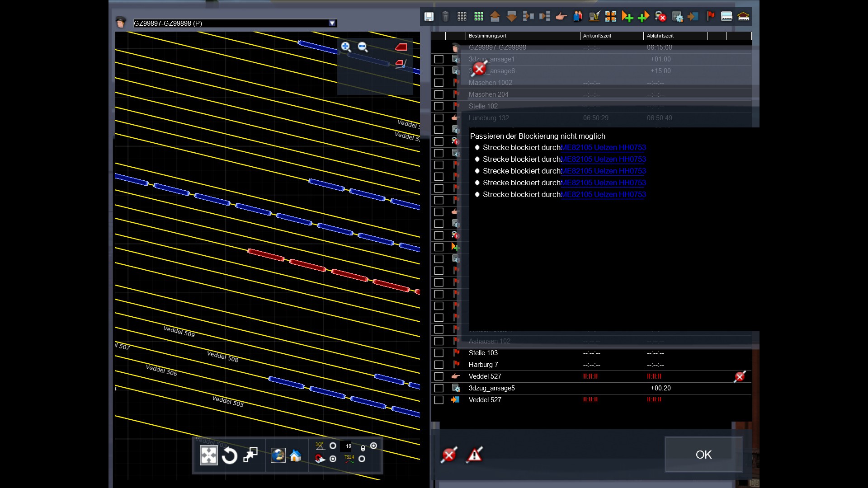Viewport: 868px width, 488px height.
Task: Add a stop-at instruction with the pointing hand icon
Action: [561, 17]
